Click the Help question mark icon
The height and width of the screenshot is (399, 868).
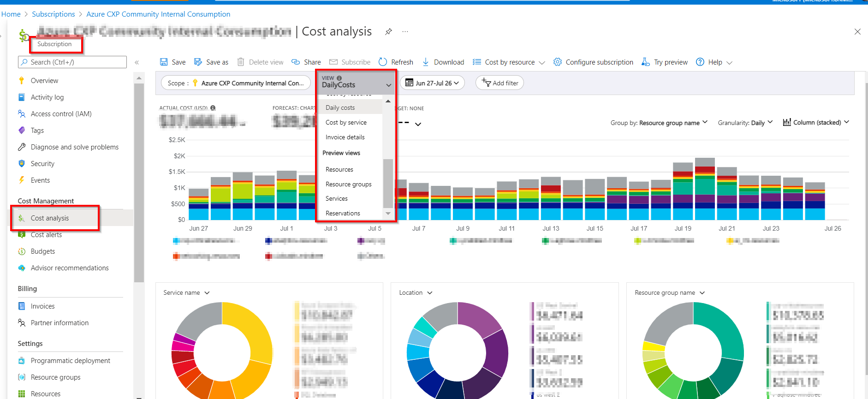[700, 62]
